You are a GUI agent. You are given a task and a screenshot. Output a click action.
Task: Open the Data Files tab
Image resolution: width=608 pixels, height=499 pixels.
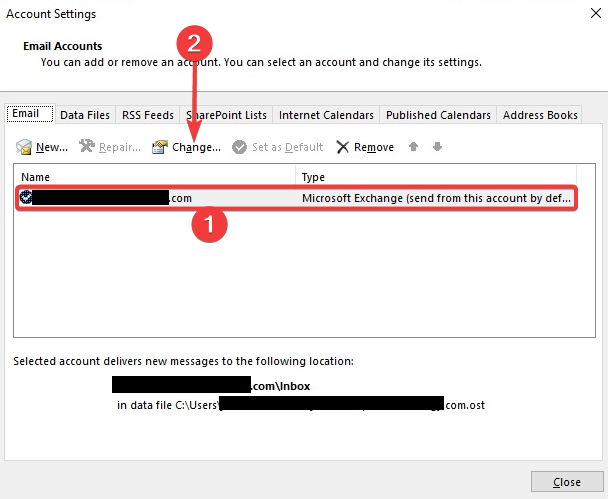click(x=85, y=115)
